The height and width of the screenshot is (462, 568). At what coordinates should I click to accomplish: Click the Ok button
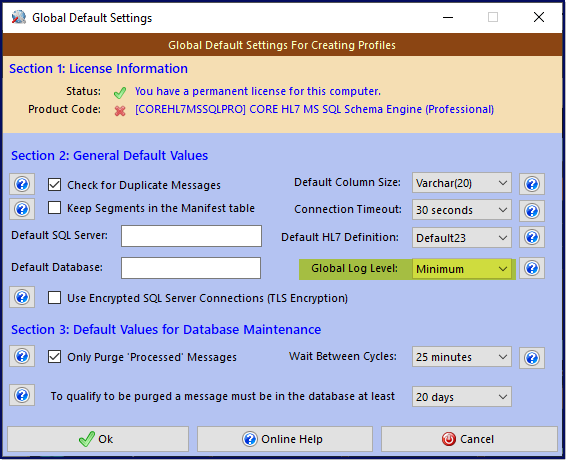coord(98,439)
